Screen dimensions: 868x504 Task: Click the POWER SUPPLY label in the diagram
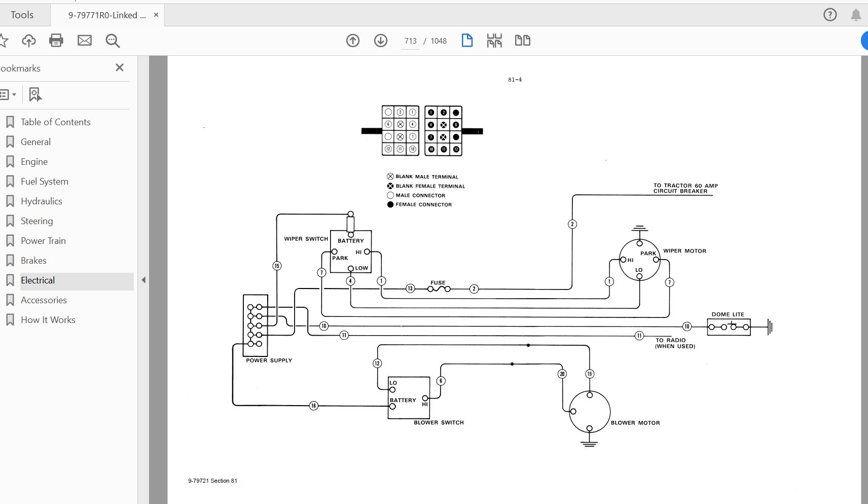(269, 361)
